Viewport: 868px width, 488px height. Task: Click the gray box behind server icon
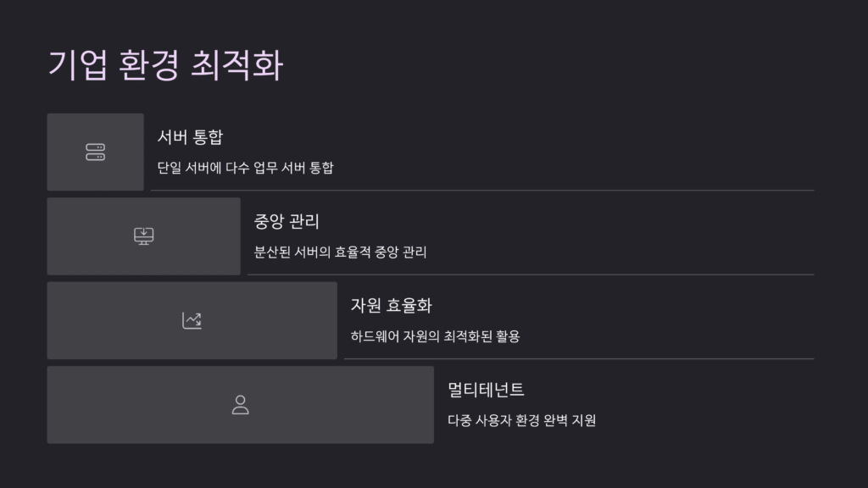point(95,152)
